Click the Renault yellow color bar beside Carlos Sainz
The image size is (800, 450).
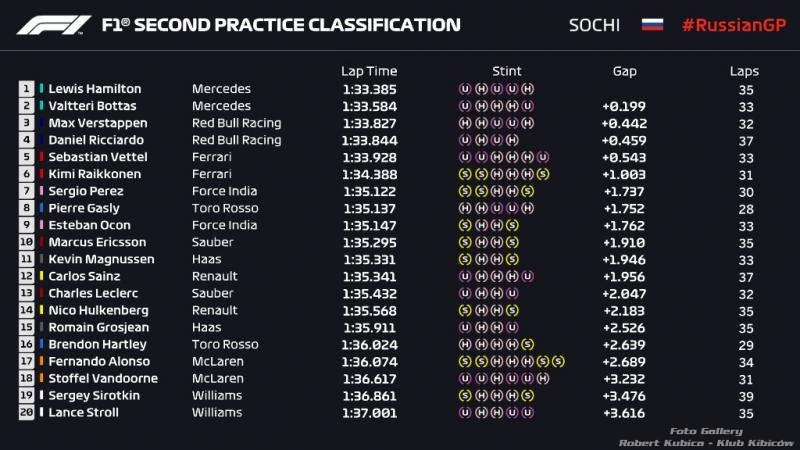tap(41, 276)
